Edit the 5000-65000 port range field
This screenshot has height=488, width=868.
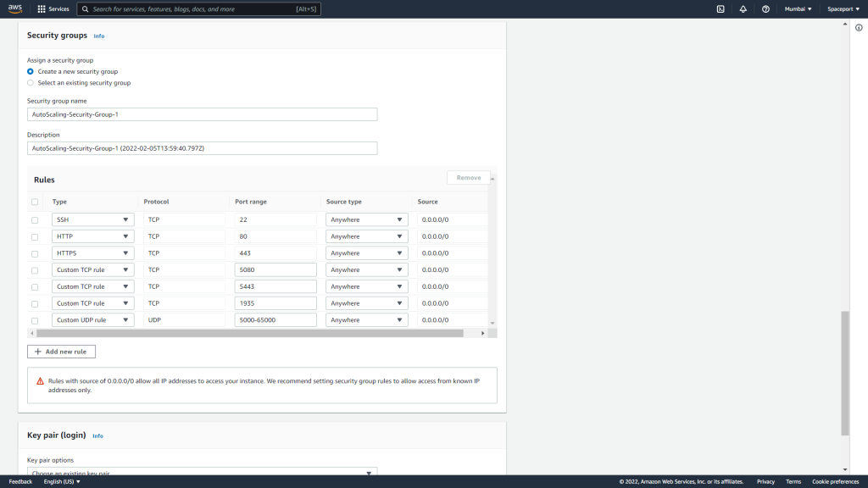click(275, 319)
